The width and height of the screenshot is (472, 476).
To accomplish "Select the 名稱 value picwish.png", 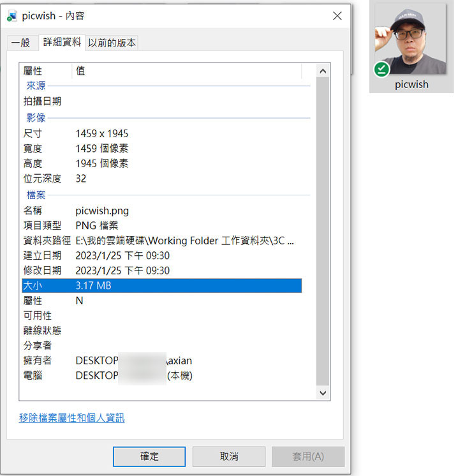I will [102, 211].
